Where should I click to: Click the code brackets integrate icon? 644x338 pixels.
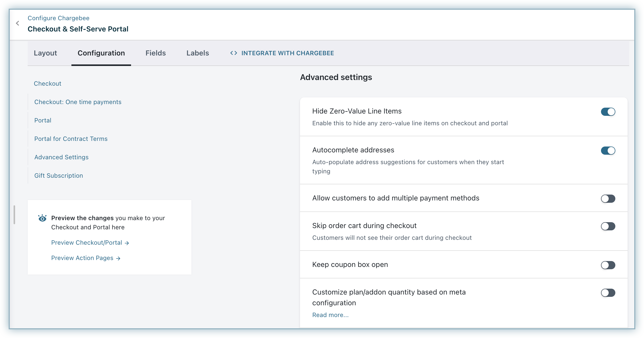point(233,53)
